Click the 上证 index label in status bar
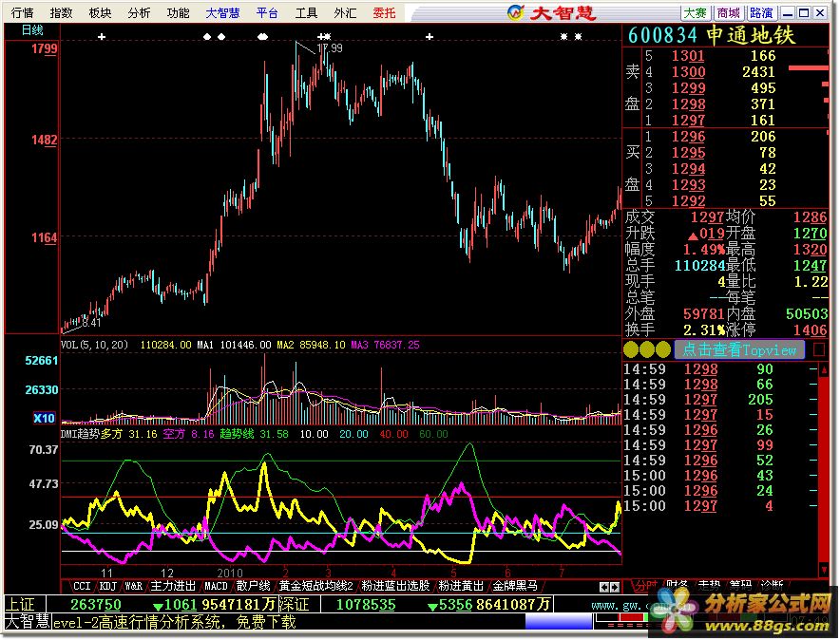Screen dimensions: 840x640 click(x=20, y=605)
